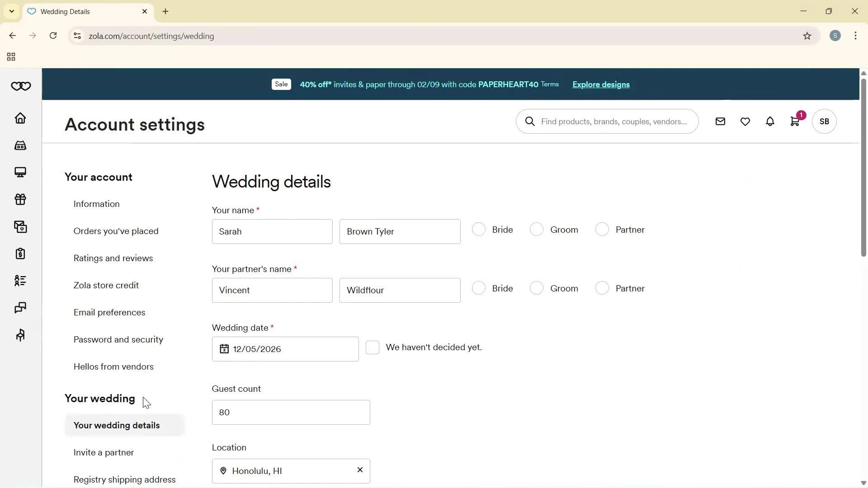Viewport: 868px width, 488px height.
Task: Open the gift registry sidebar icon
Action: (x=21, y=199)
